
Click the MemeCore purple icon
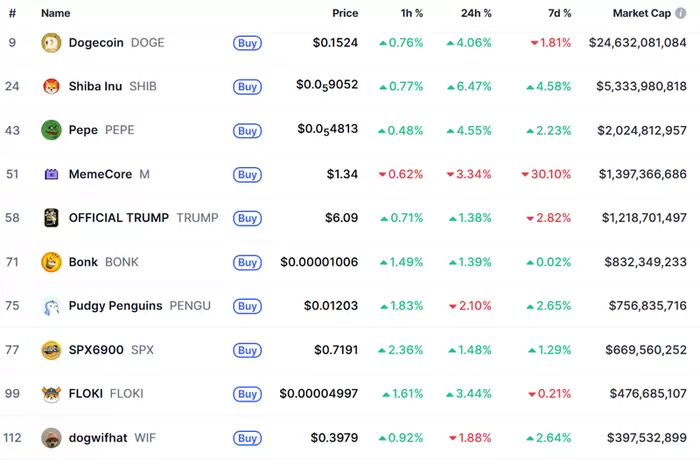(x=51, y=174)
